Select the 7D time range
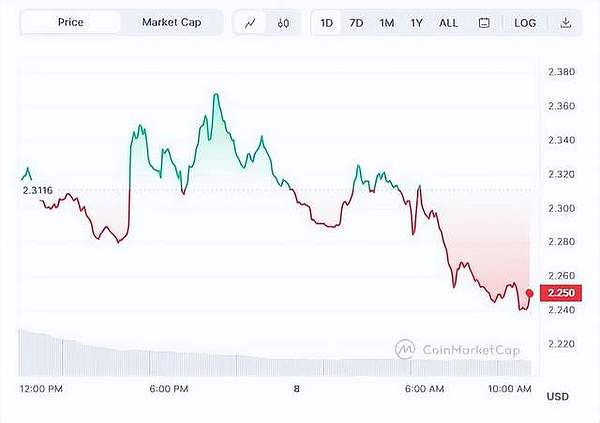 [356, 22]
